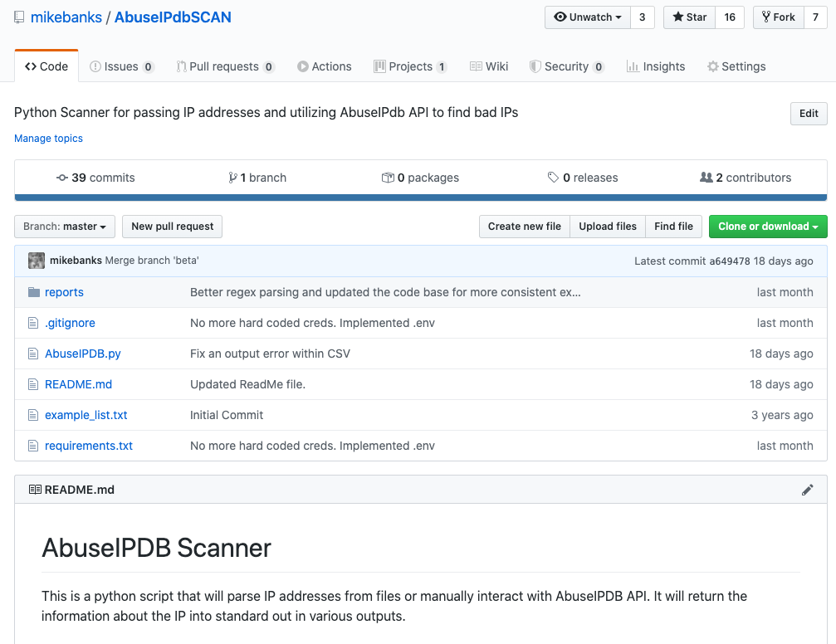The width and height of the screenshot is (836, 644).
Task: Expand the Branch: master selector
Action: (x=64, y=227)
